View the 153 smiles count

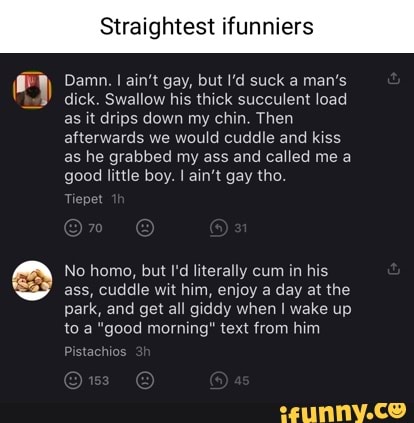pos(99,381)
